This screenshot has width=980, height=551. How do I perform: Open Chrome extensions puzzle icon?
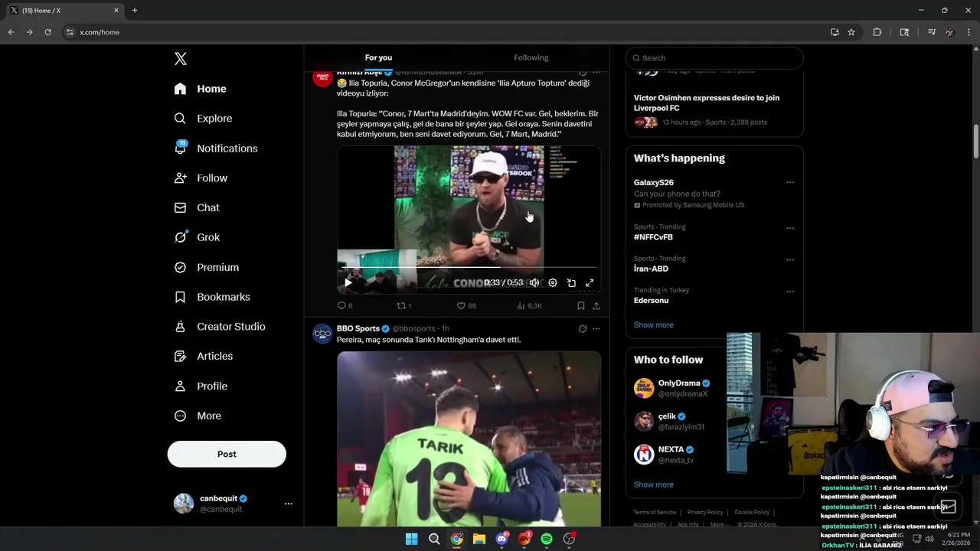point(877,32)
